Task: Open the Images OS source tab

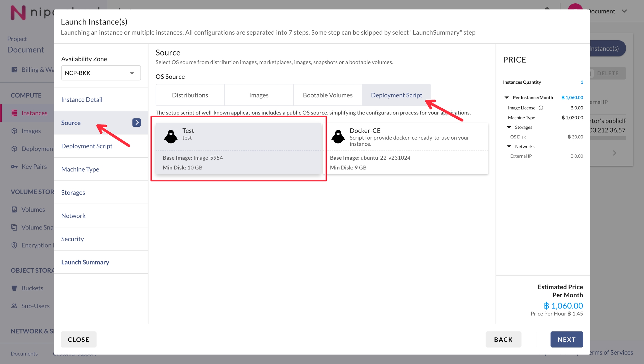Action: tap(259, 95)
